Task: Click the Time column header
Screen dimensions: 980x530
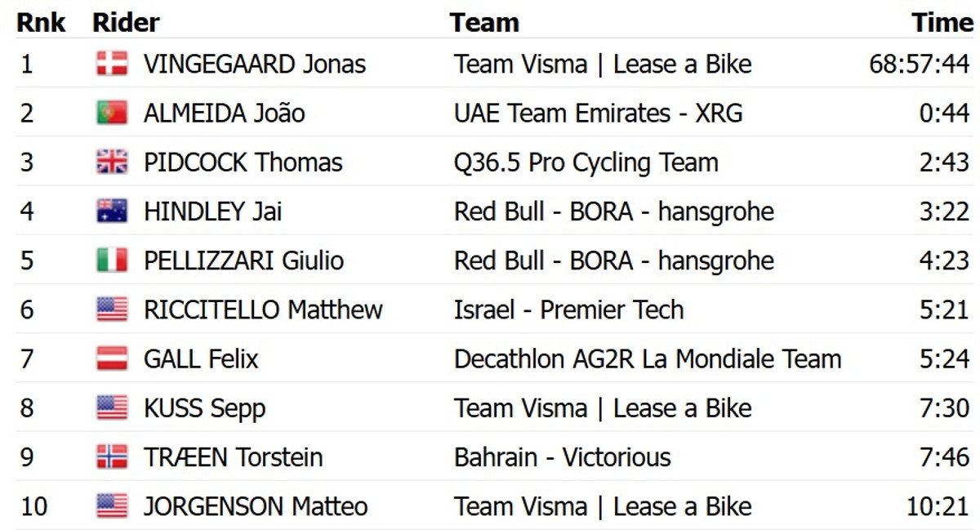Action: (942, 22)
